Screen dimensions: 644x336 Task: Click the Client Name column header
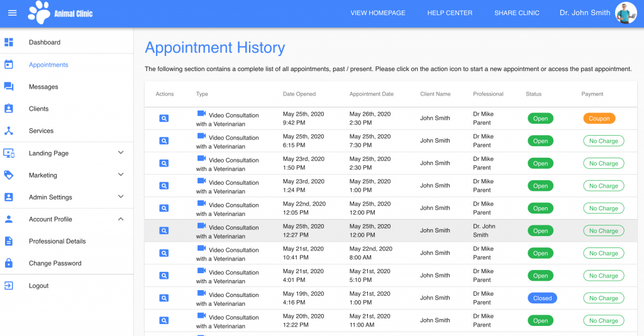[x=435, y=94]
